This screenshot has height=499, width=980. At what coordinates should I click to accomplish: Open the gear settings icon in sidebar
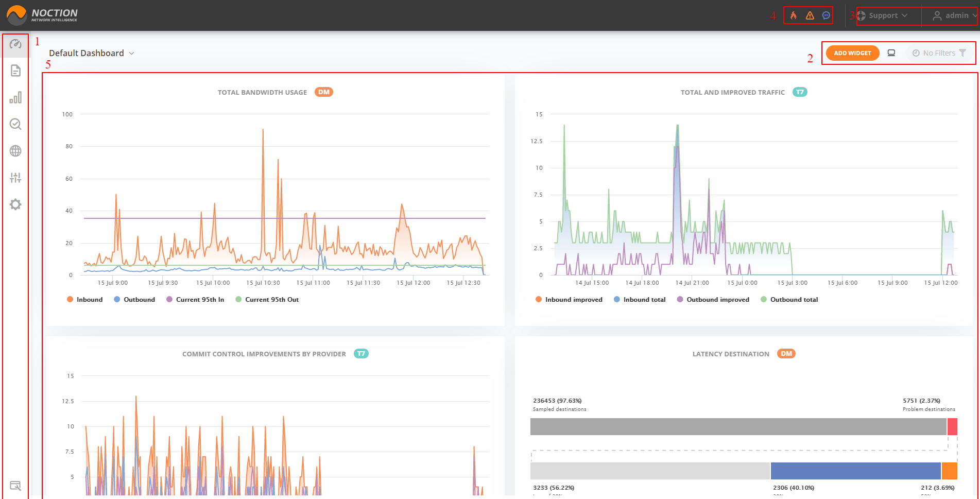click(x=15, y=204)
